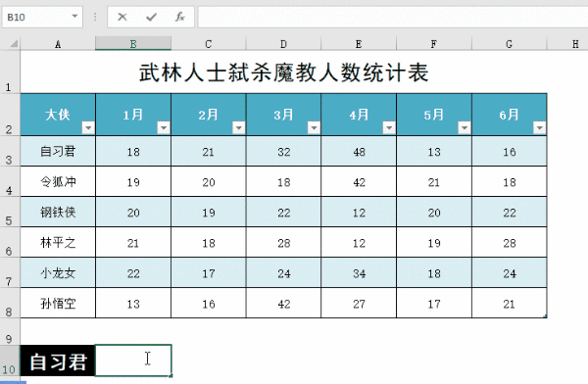Select 自习君's 5月 value 13
This screenshot has height=384, width=588.
pos(434,151)
